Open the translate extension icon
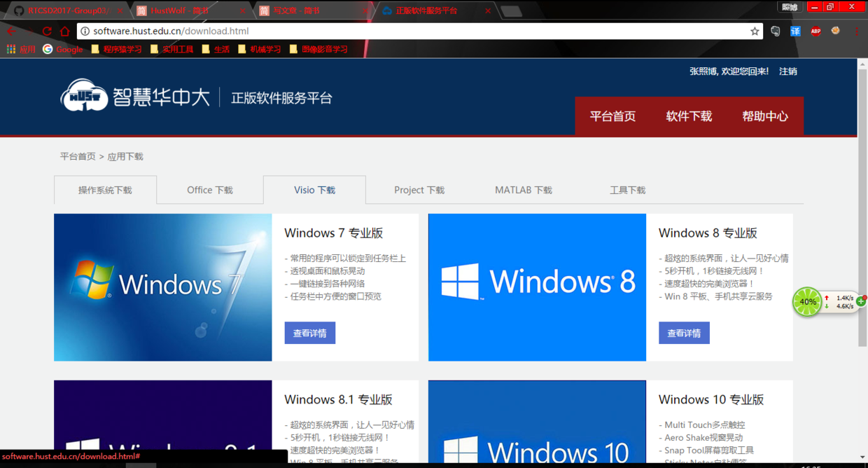 pos(795,31)
